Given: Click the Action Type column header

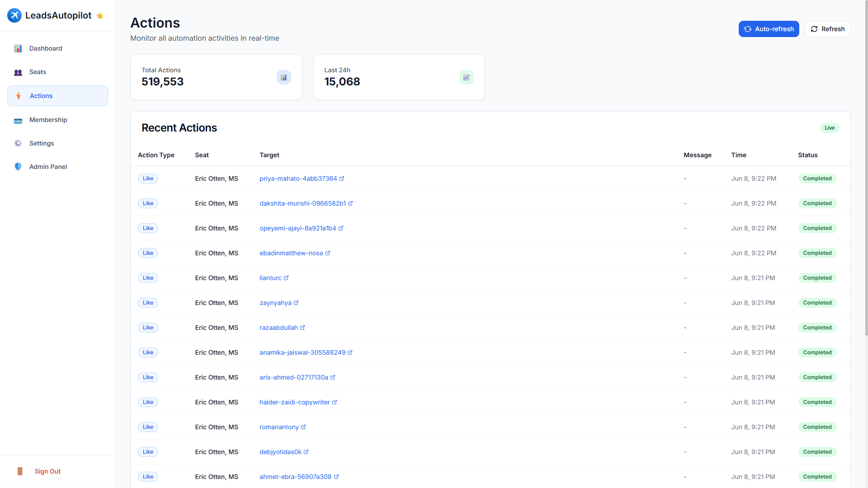Looking at the screenshot, I should click(156, 155).
